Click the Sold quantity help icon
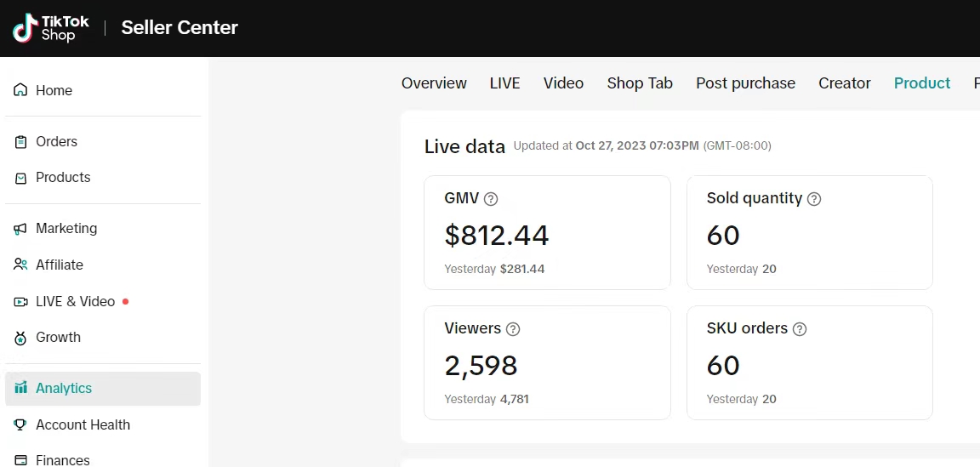 [x=814, y=199]
